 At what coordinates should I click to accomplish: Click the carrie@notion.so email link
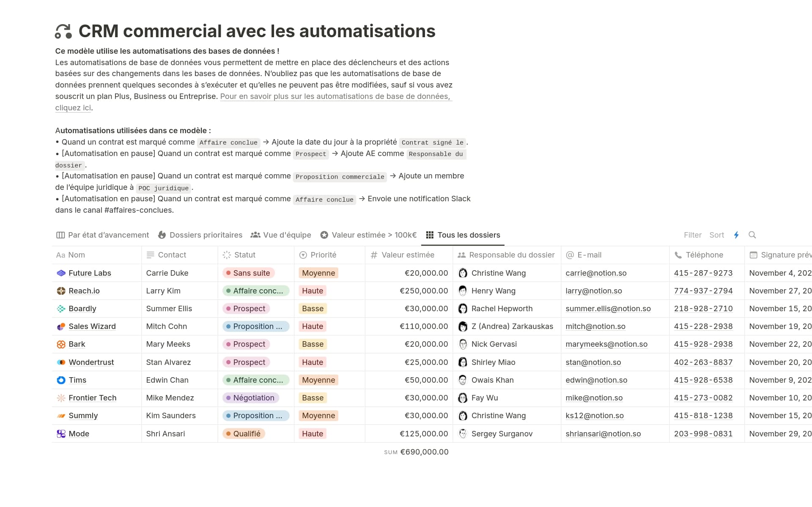(x=596, y=273)
